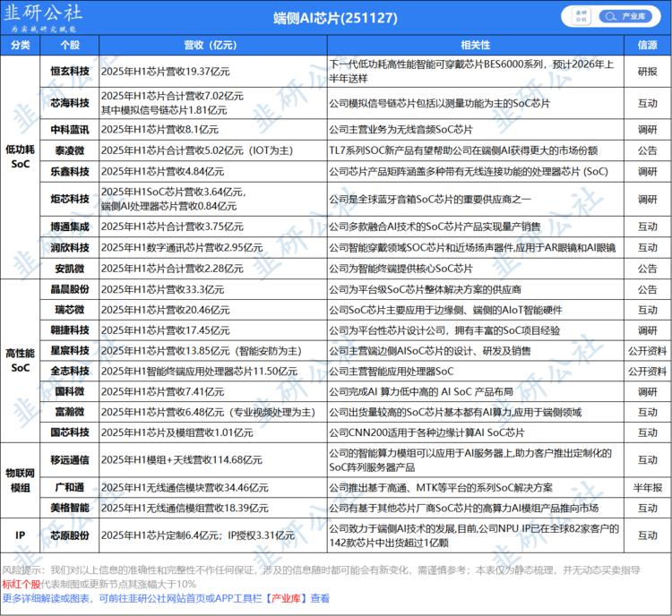The height and width of the screenshot is (616, 672).
Task: Click the text 公司是全球蓝牙音箱SoC芯片的重要供应商之一
Action: click(x=430, y=199)
